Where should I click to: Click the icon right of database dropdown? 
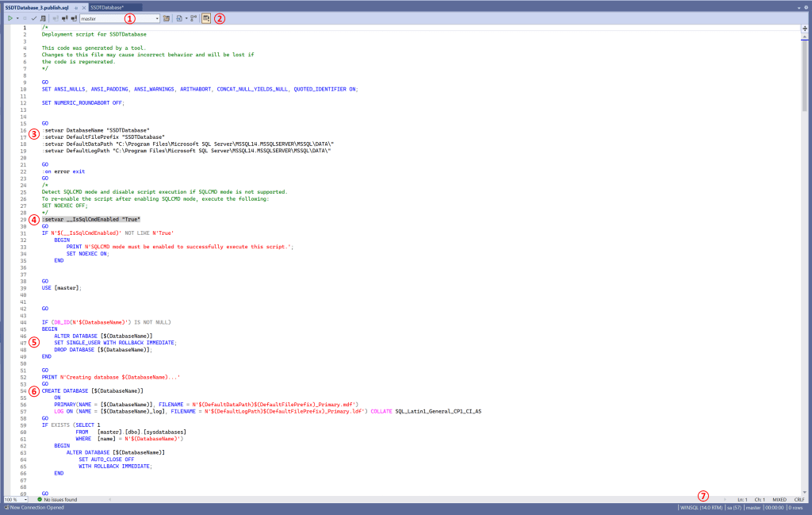tap(167, 17)
